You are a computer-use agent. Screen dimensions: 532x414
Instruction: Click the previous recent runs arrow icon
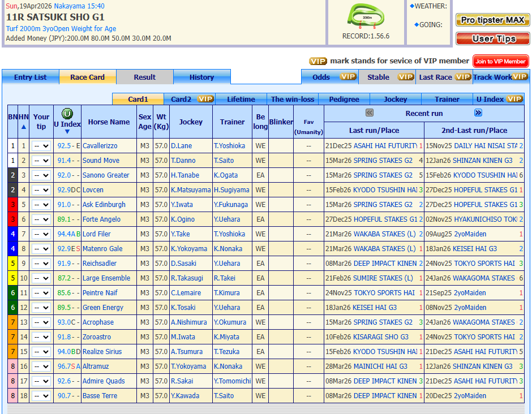370,113
